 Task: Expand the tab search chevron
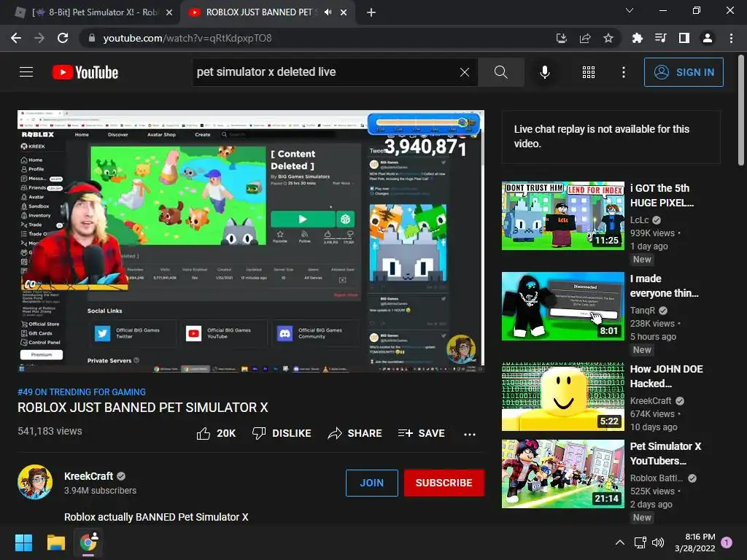click(x=630, y=10)
